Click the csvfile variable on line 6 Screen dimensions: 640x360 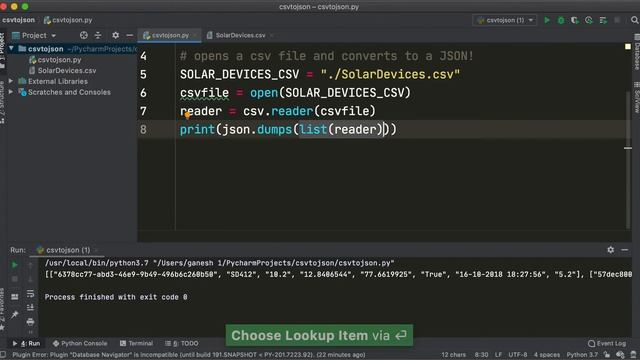(204, 93)
